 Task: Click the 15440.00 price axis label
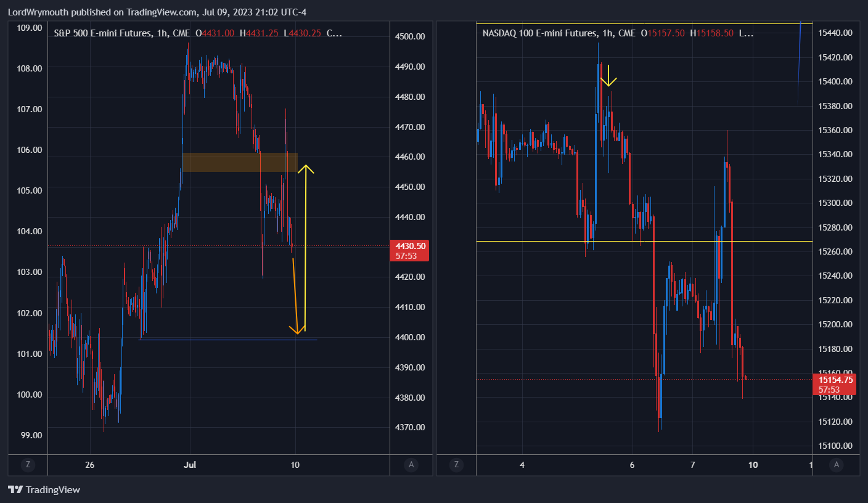[835, 33]
